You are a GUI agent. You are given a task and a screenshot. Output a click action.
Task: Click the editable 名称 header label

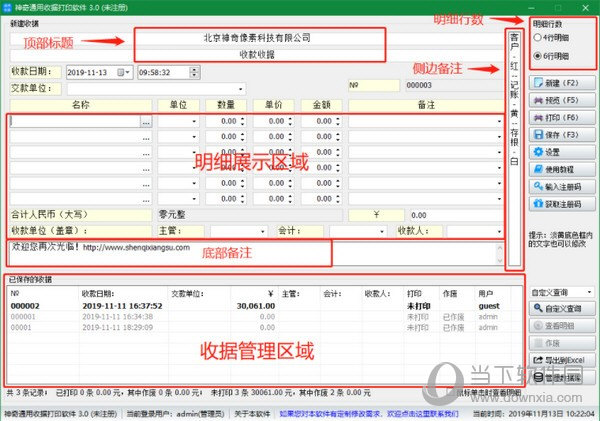81,105
